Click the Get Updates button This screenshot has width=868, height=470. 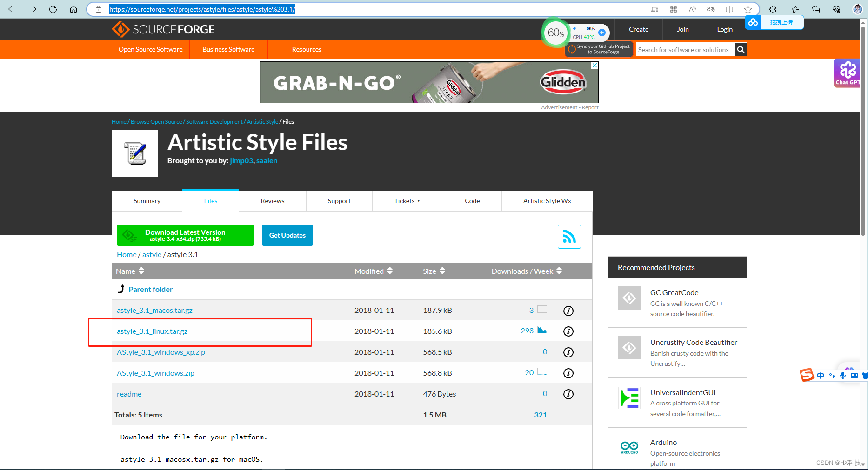(x=287, y=235)
